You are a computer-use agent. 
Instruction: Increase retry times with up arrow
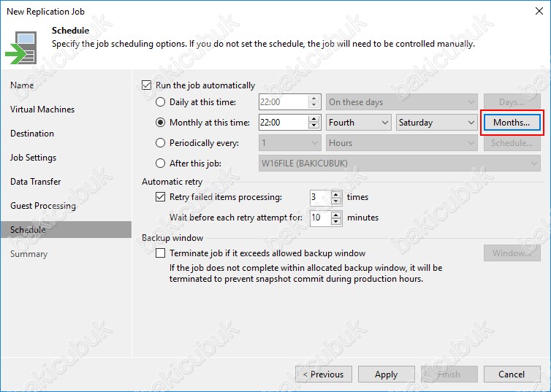coord(336,194)
